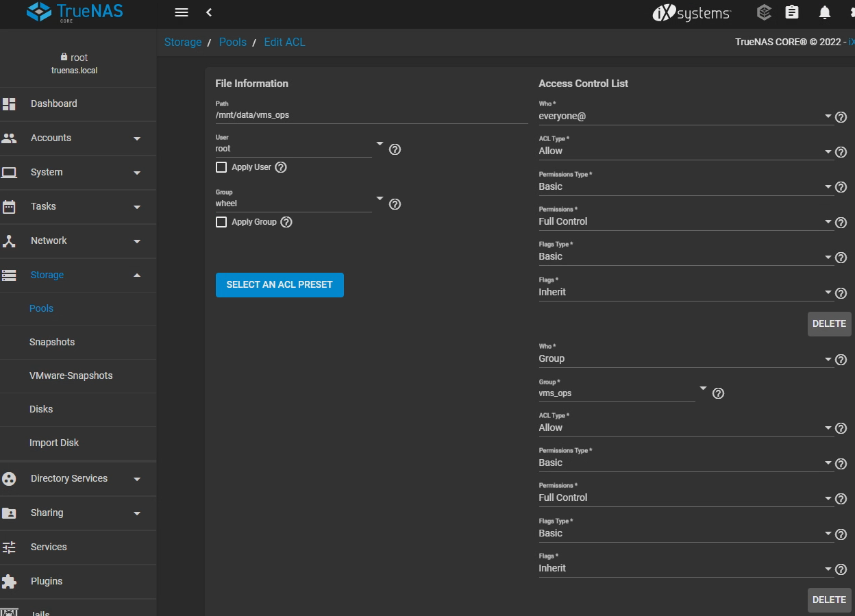Expand the Tasks menu arrow
The height and width of the screenshot is (616, 855).
click(x=137, y=207)
